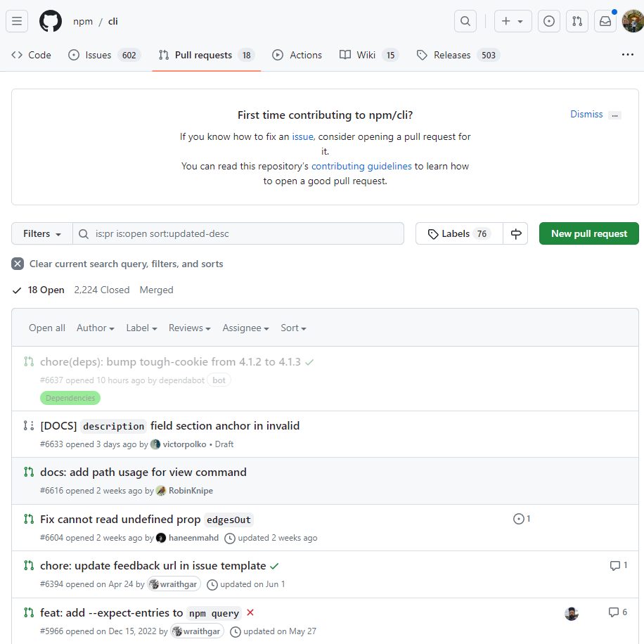644x644 pixels.
Task: Expand the Sort dropdown
Action: pyautogui.click(x=293, y=328)
